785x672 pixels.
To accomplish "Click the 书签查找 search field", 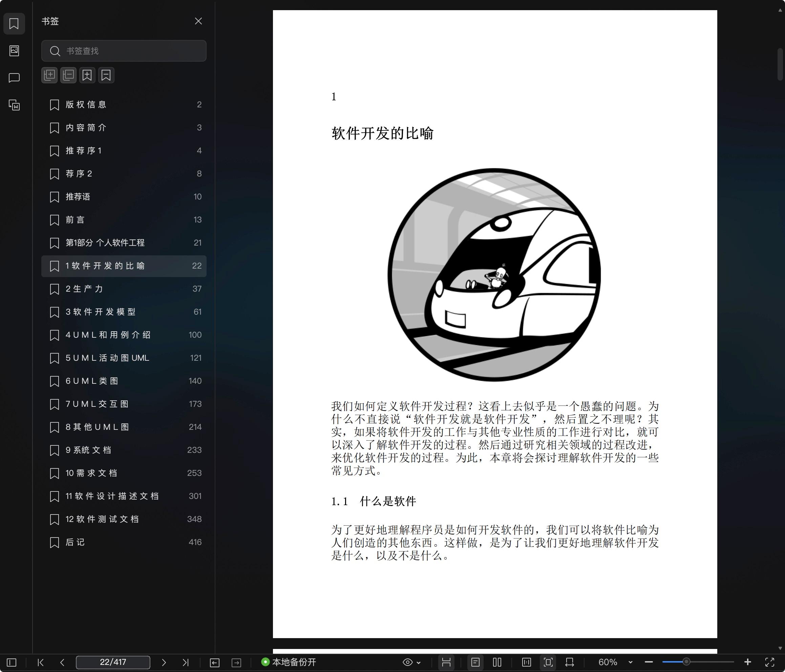I will pyautogui.click(x=124, y=51).
